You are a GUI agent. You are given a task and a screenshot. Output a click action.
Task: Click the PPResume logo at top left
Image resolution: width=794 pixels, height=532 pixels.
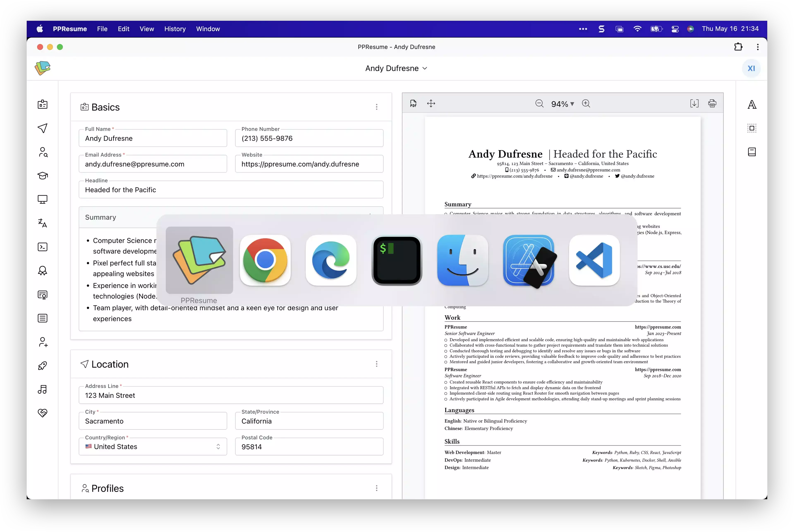(x=42, y=68)
